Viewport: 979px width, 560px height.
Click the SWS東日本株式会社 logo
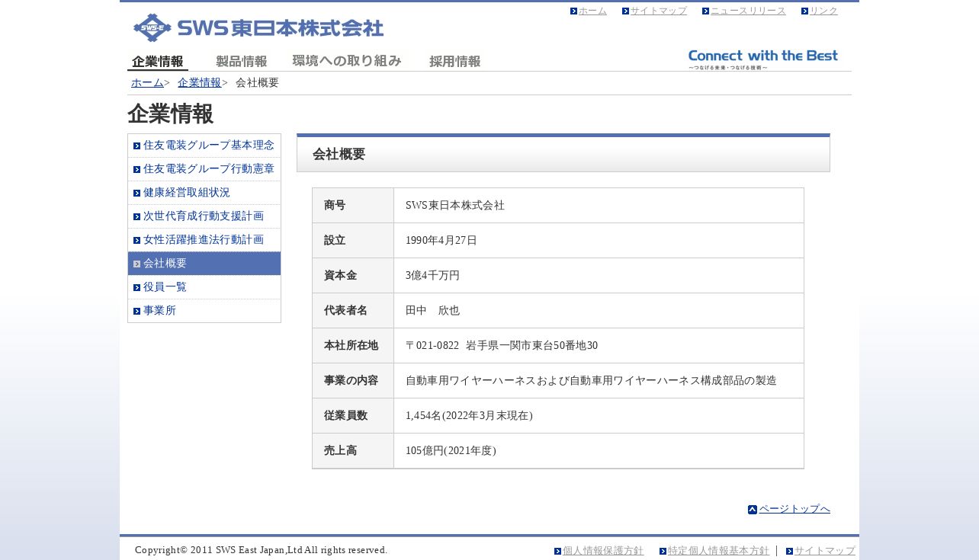coord(258,27)
